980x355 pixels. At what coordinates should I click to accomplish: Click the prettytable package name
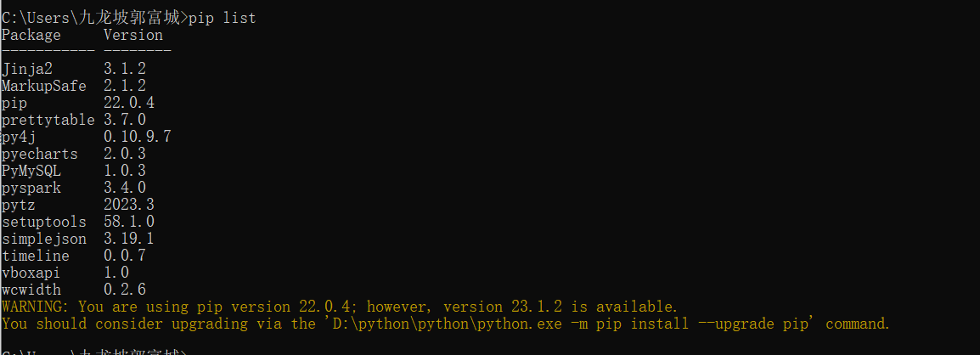pyautogui.click(x=48, y=120)
